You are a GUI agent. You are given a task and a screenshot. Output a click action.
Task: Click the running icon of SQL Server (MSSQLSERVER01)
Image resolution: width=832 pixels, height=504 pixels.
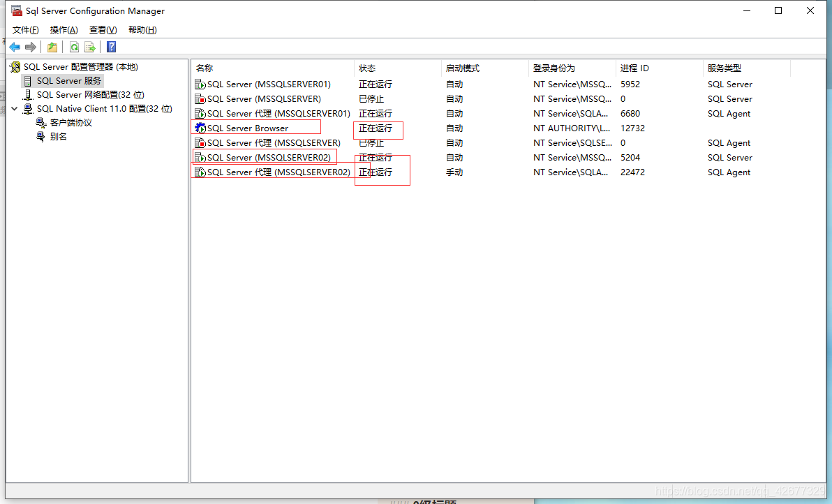200,84
